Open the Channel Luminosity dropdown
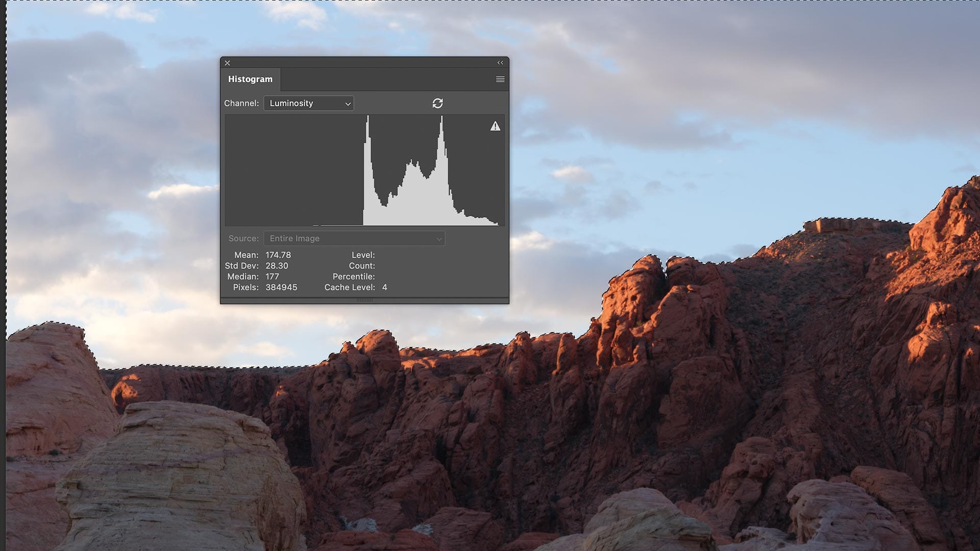The height and width of the screenshot is (551, 980). coord(309,103)
